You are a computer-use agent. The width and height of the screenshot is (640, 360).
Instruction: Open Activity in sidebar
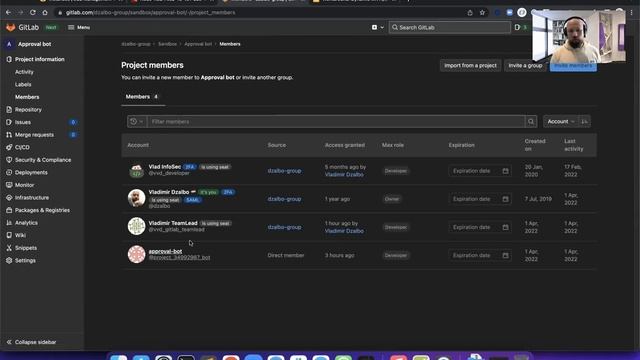(x=24, y=72)
